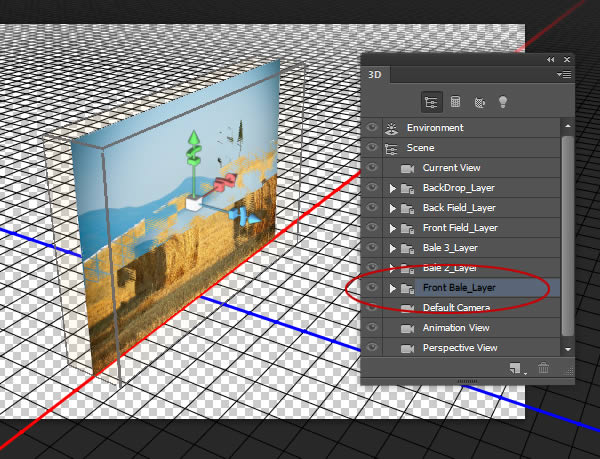Viewport: 600px width, 459px height.
Task: Toggle visibility of Environment
Action: [372, 127]
